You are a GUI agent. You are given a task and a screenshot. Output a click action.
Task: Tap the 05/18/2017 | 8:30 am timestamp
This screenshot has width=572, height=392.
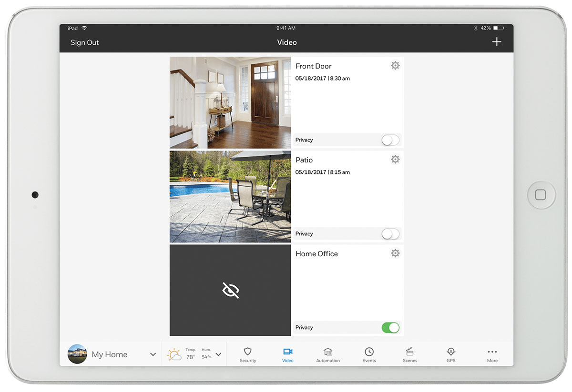(323, 78)
